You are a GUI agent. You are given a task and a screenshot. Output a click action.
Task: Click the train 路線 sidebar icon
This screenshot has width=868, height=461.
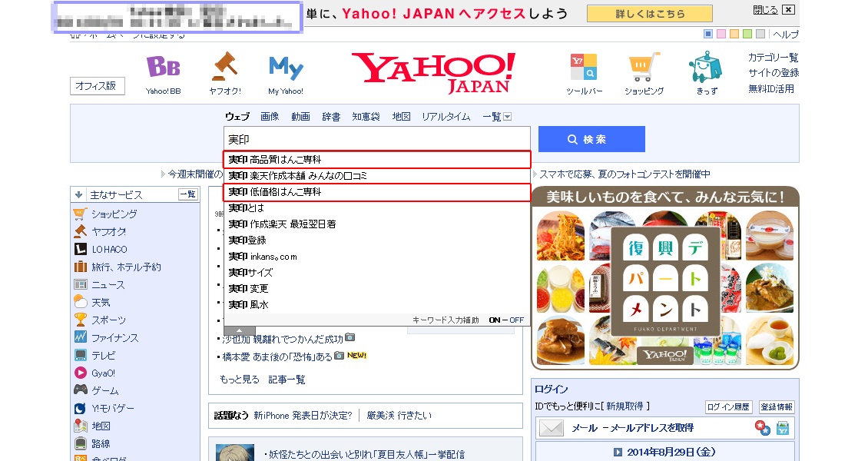(81, 443)
